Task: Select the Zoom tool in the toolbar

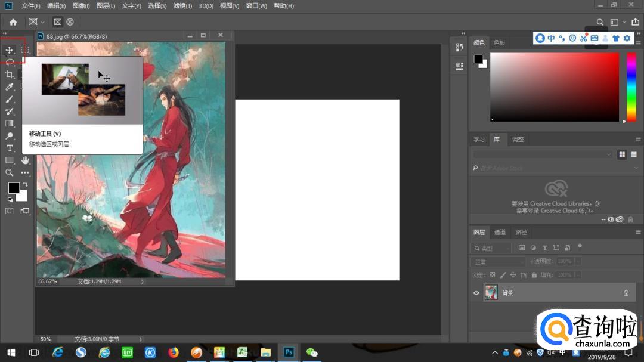Action: (9, 172)
